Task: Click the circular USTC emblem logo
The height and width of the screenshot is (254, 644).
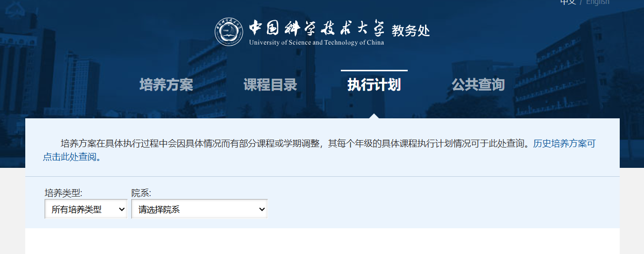Action: point(229,31)
